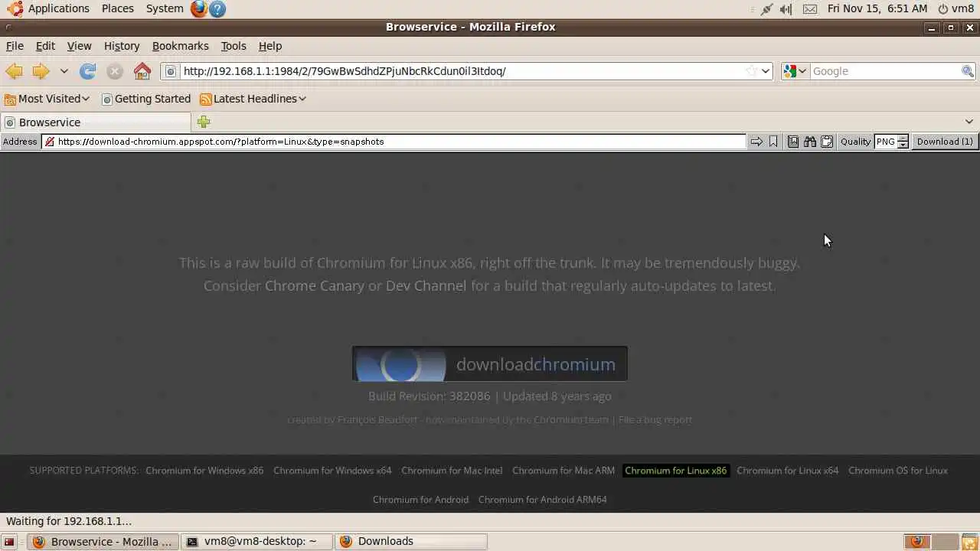Open the Getting Started bookmark

(x=146, y=99)
